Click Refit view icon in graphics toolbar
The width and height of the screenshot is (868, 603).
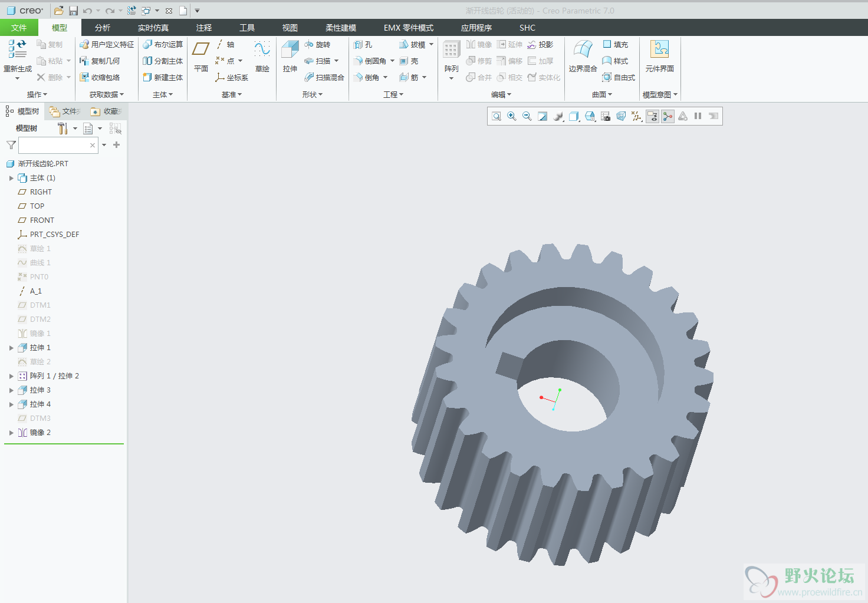(x=497, y=116)
